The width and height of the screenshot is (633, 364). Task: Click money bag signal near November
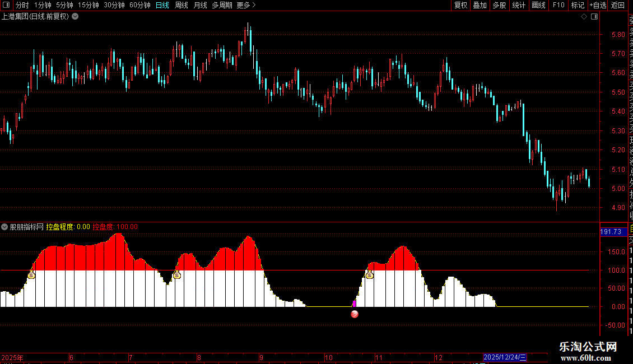pyautogui.click(x=369, y=275)
